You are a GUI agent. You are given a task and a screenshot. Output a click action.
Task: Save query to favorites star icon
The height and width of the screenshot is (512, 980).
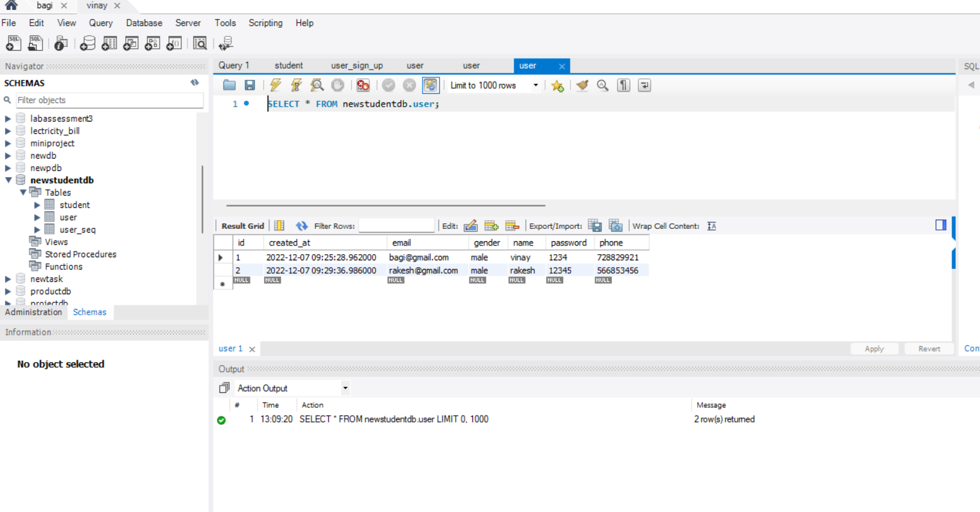[558, 86]
